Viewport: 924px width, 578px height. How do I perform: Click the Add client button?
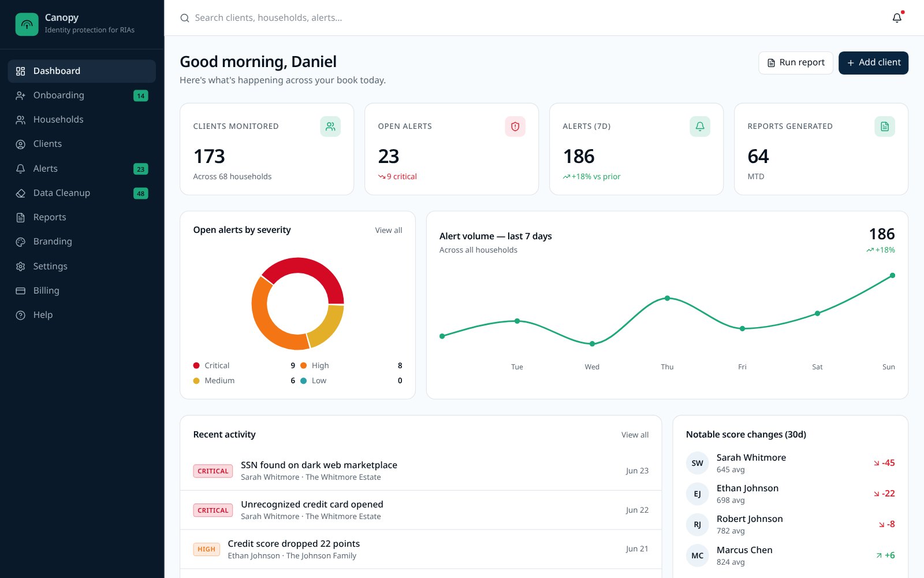(x=873, y=62)
